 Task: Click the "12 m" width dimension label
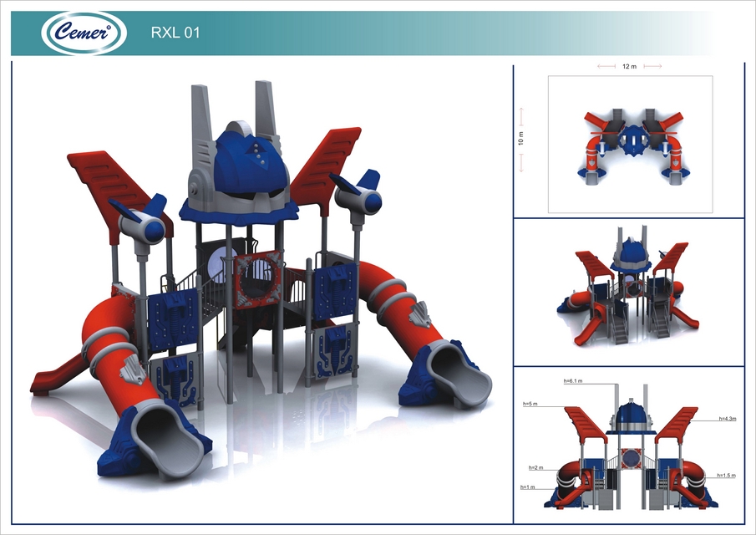tap(629, 66)
